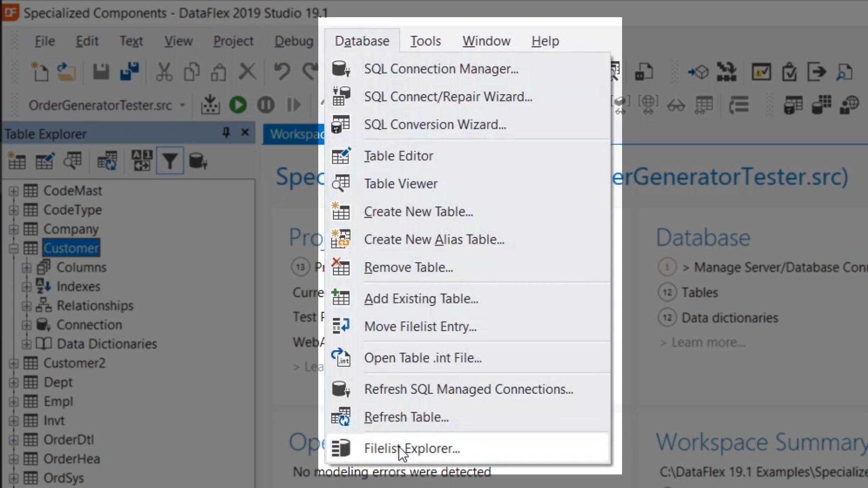
Task: Click the Cut scissors toolbar icon
Action: pos(164,71)
